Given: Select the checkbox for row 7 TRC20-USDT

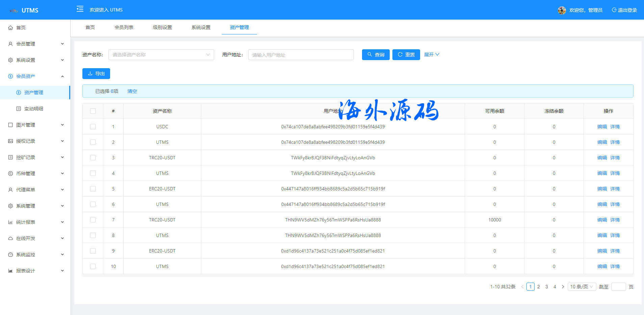Looking at the screenshot, I should pyautogui.click(x=93, y=220).
